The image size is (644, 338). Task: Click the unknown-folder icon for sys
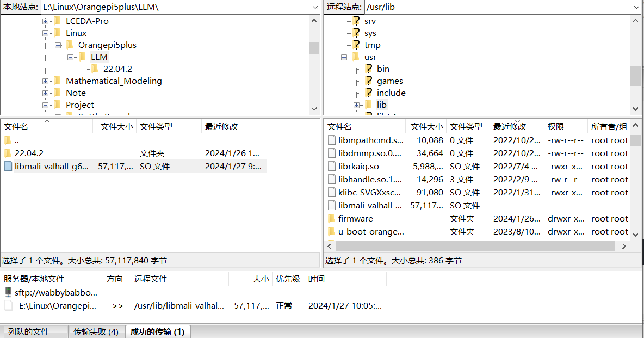click(x=356, y=33)
